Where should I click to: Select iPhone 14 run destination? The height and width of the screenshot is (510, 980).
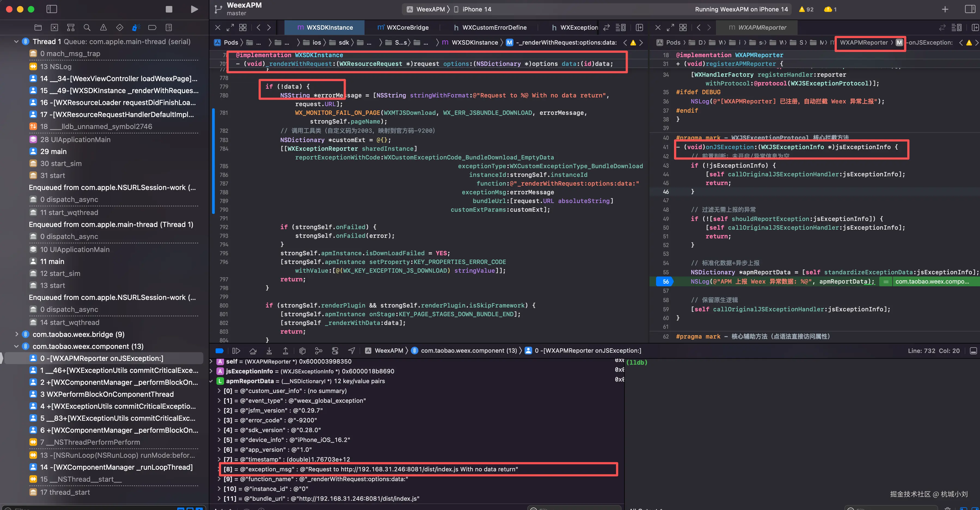(476, 9)
